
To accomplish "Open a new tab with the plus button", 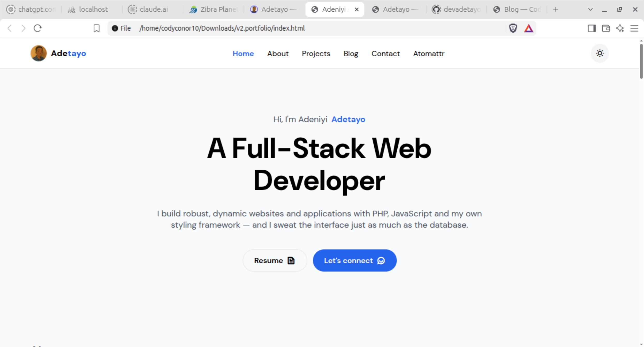I will (556, 9).
